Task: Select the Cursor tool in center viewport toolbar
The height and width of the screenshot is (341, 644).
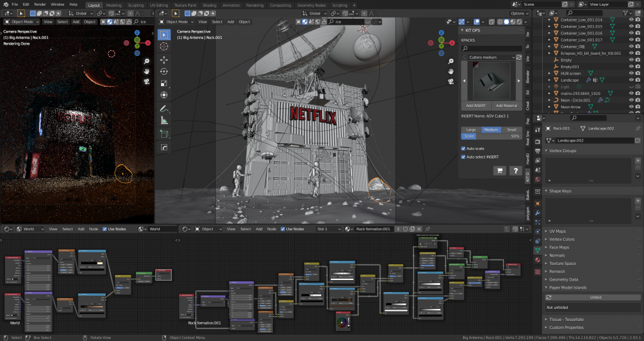Action: coord(164,47)
